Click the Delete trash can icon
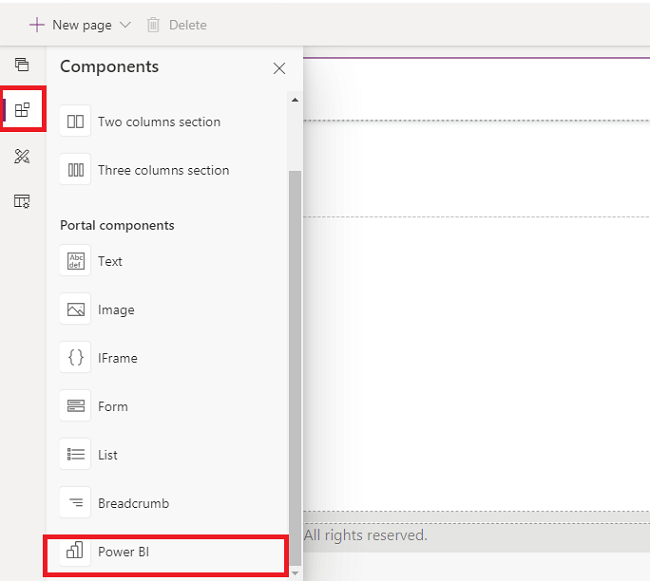The image size is (650, 581). (x=153, y=25)
